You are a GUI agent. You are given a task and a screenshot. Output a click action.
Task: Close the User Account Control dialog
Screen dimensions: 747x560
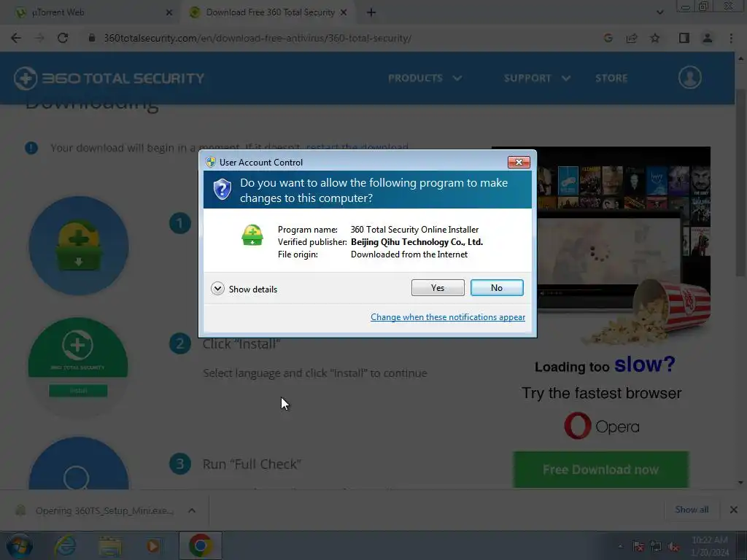(x=519, y=163)
